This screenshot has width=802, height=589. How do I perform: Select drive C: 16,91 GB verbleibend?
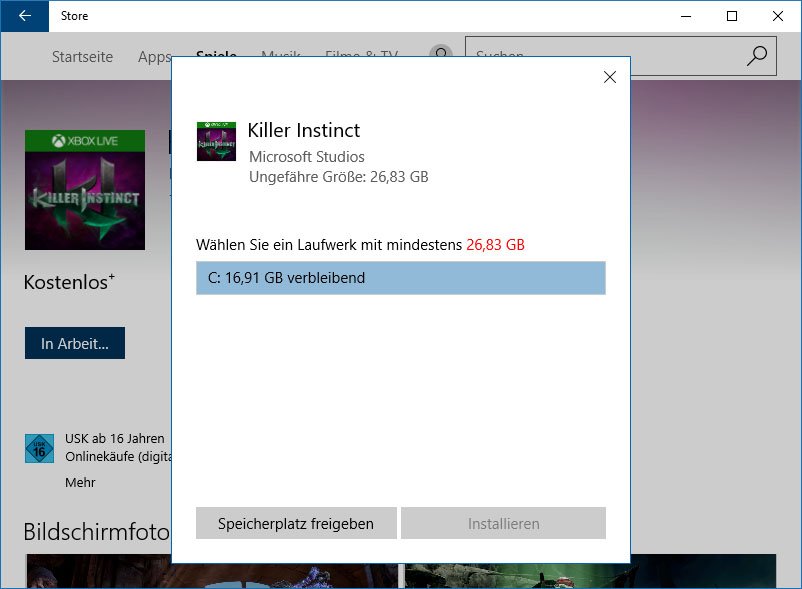pos(400,278)
